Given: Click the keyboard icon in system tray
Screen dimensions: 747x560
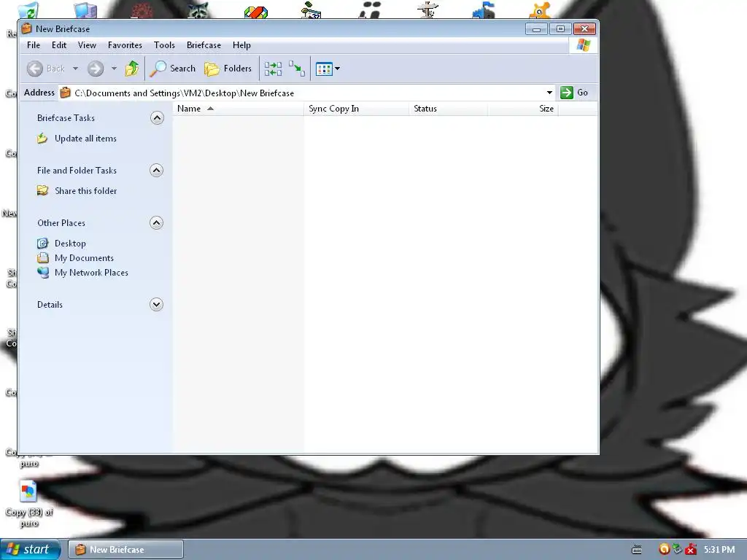Looking at the screenshot, I should pos(636,550).
